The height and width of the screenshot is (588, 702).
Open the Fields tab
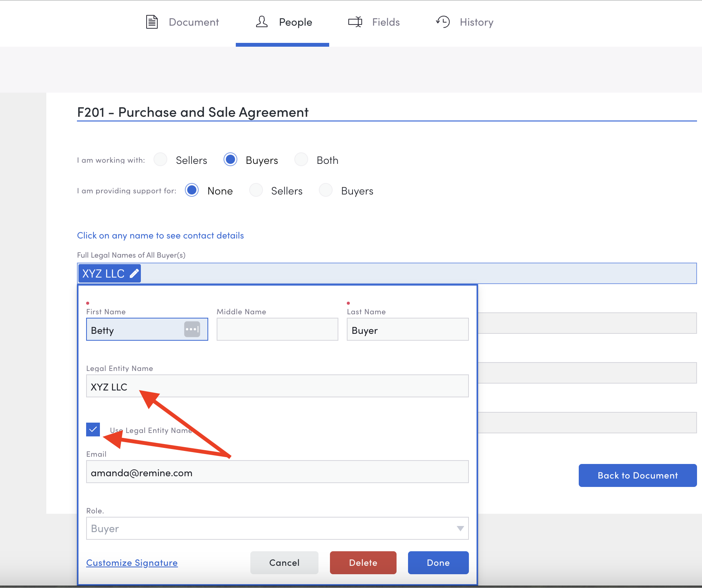[x=374, y=22]
